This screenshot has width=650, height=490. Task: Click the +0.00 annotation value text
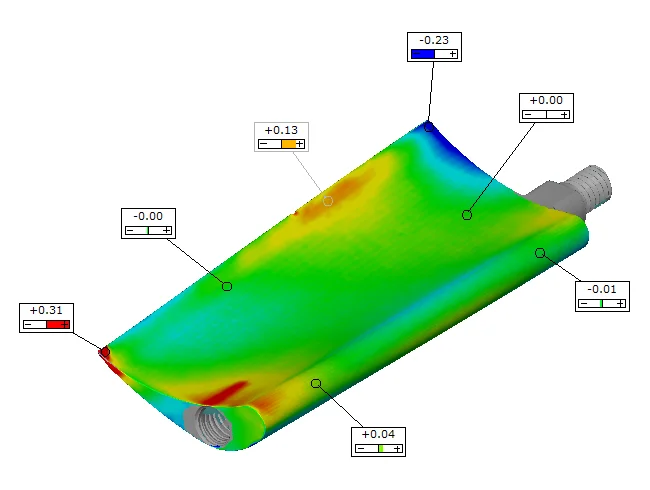(x=546, y=101)
